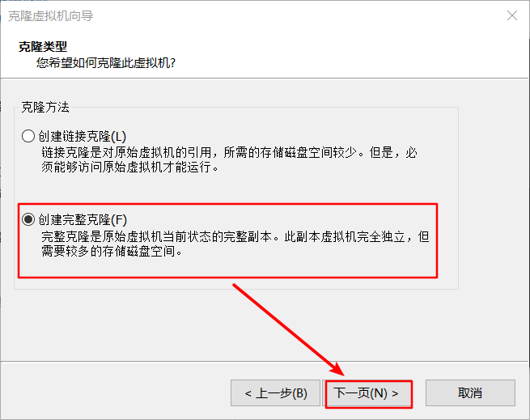530x420 pixels.
Task: Click the 创建完整克隆(F) label text
Action: tap(83, 220)
